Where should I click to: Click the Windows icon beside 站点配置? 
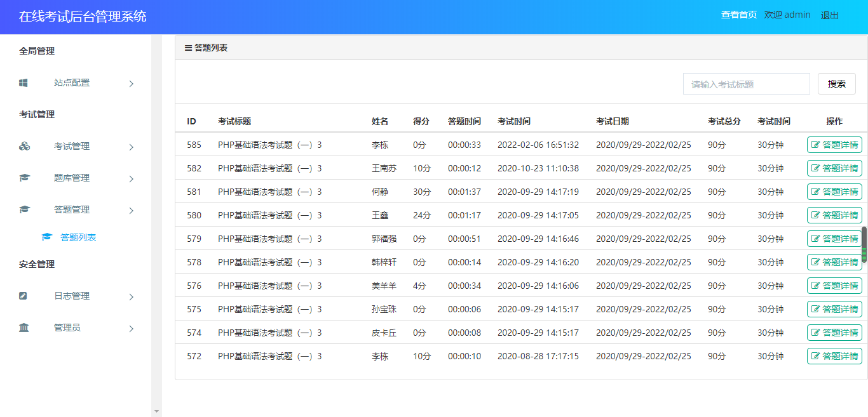(24, 83)
